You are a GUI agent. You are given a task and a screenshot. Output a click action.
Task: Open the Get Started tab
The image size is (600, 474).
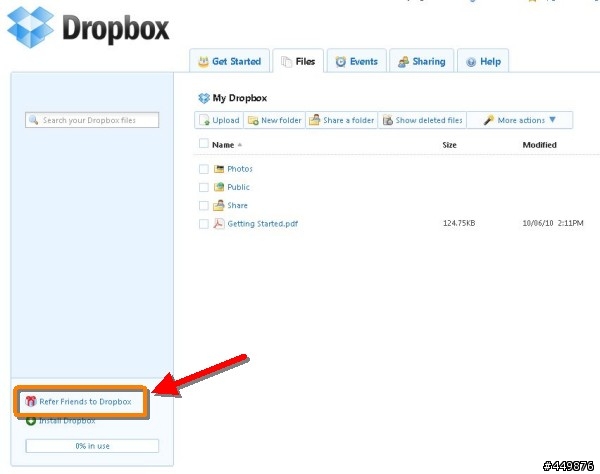[230, 61]
